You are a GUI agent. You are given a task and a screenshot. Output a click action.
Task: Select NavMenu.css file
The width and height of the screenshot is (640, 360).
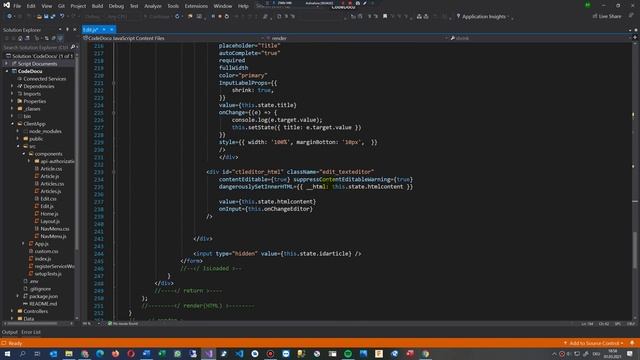pos(55,229)
